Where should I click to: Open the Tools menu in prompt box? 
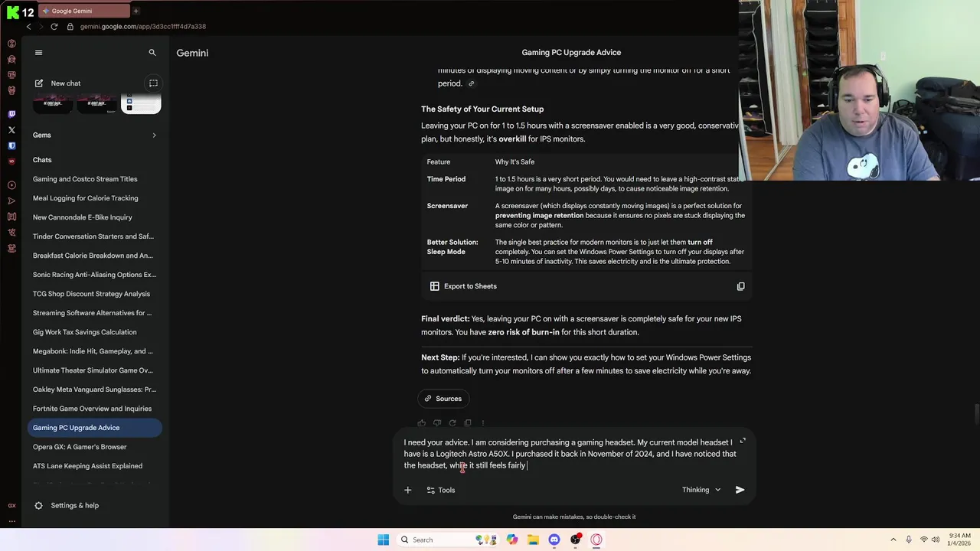[441, 490]
